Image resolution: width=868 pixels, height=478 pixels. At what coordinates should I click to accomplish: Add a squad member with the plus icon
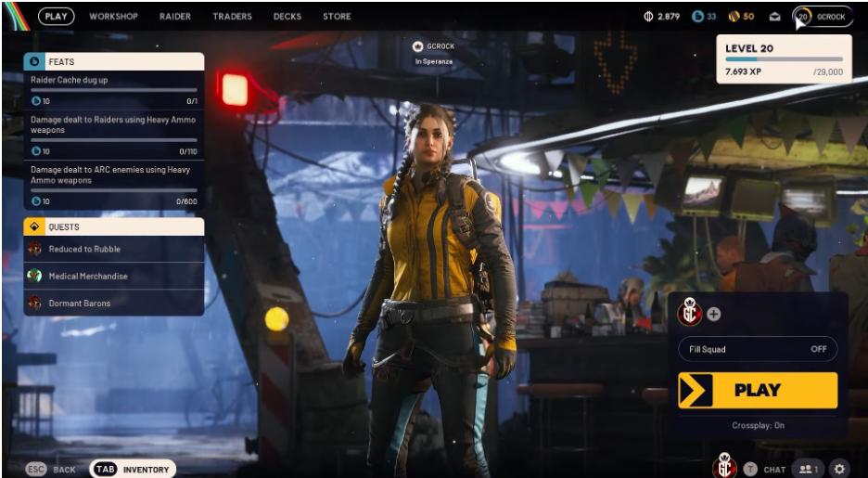pyautogui.click(x=713, y=314)
